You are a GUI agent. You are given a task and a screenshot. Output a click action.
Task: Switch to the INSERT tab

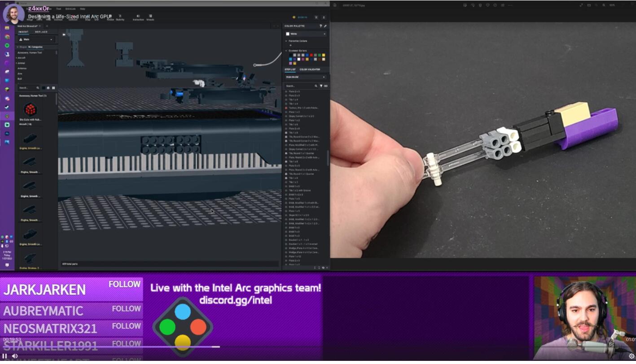[23, 32]
